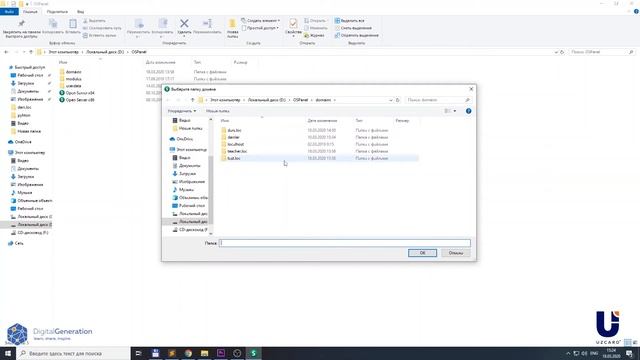640x360 pixels.
Task: Open the Explorer address bar history dropdown
Action: click(x=556, y=52)
